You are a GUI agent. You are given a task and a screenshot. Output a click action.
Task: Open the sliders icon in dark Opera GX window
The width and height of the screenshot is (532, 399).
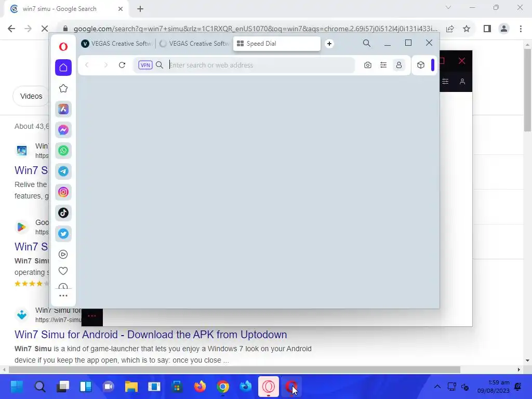coord(445,82)
